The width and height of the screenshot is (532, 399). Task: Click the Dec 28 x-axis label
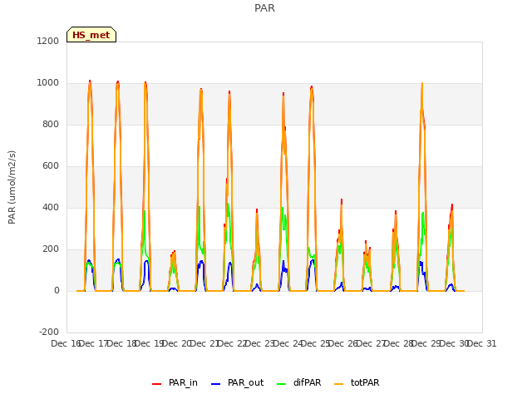pyautogui.click(x=398, y=343)
